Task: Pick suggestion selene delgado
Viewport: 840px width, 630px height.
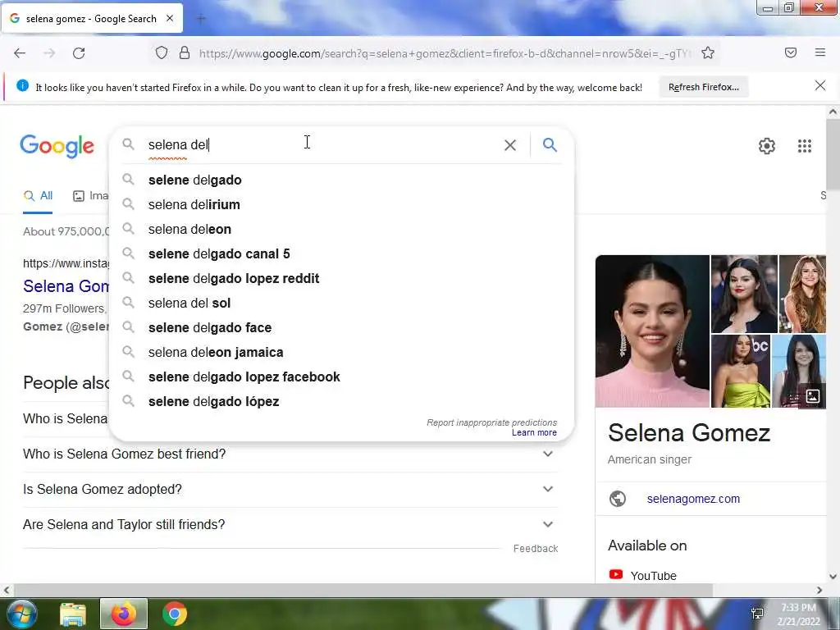Action: 341,180
